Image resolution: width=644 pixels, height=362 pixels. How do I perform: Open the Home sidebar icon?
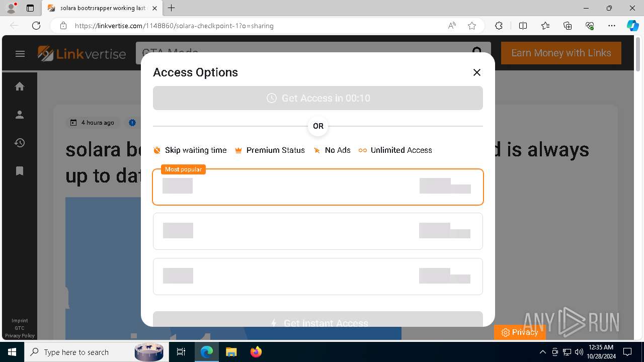[x=20, y=86]
